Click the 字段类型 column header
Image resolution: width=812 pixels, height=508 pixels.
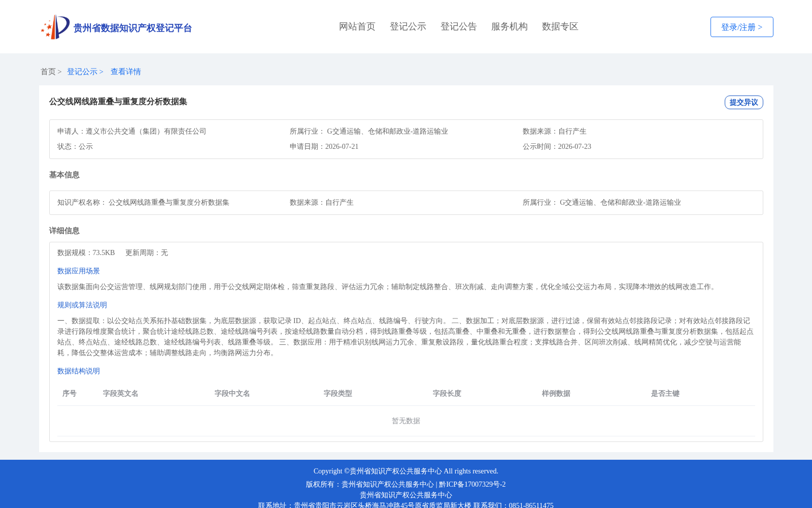[338, 393]
